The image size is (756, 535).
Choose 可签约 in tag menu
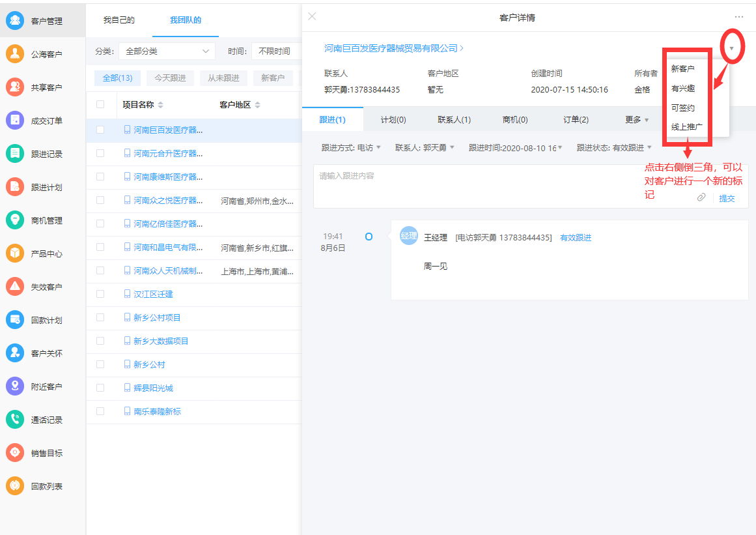pyautogui.click(x=682, y=108)
